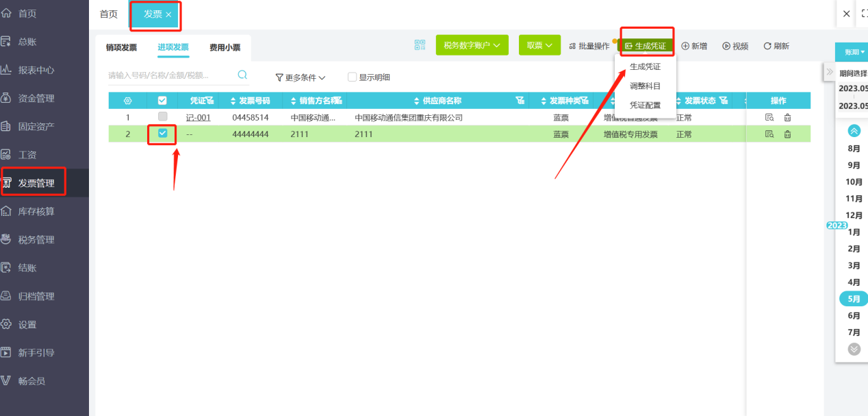Switch to the 销项发票 tab
Image resolution: width=868 pixels, height=416 pixels.
121,47
